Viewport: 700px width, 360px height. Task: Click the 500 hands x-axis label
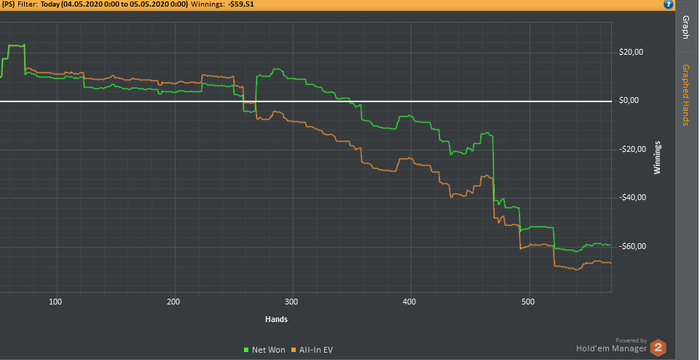pyautogui.click(x=528, y=302)
